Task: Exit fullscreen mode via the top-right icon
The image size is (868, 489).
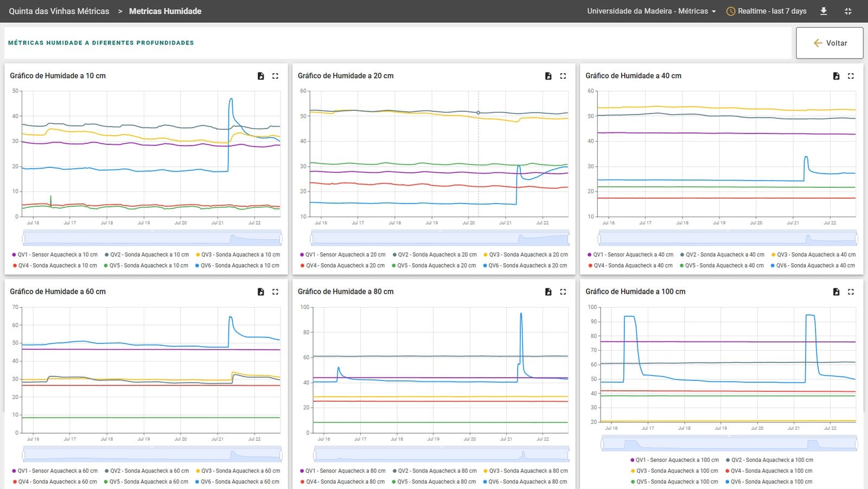Action: tap(848, 11)
